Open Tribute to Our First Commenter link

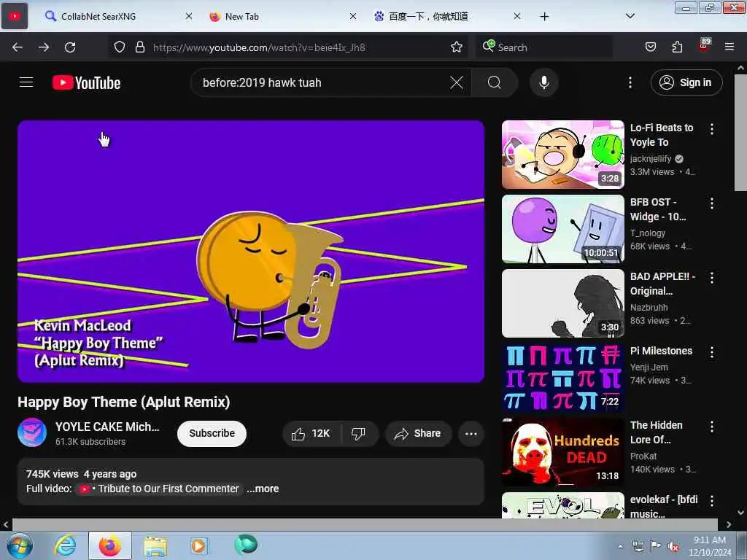(x=159, y=489)
